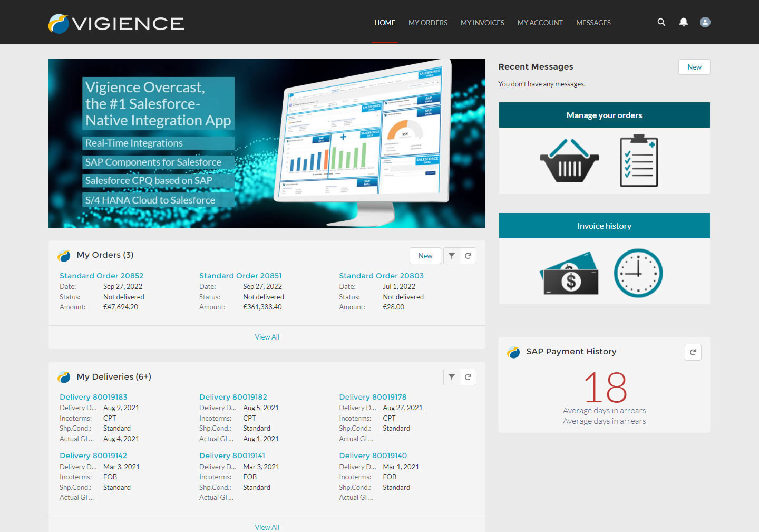Open Delivery 80019140
This screenshot has height=532, width=759.
[x=373, y=456]
